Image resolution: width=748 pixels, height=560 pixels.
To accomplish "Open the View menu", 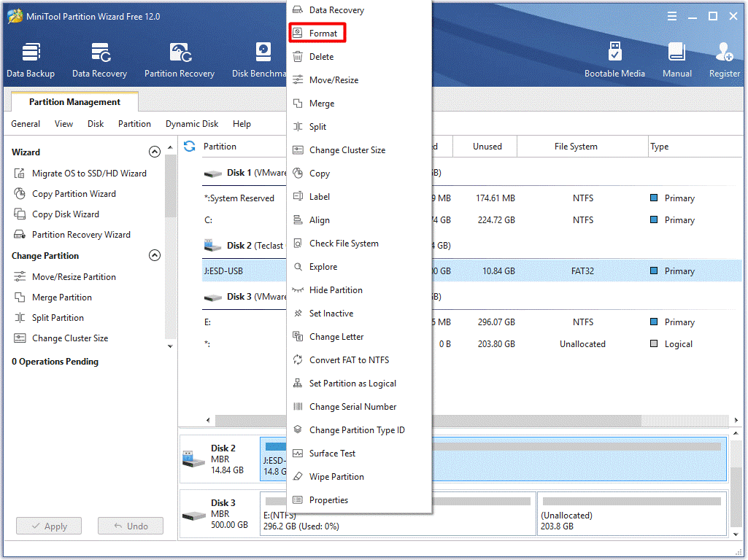I will coord(64,124).
